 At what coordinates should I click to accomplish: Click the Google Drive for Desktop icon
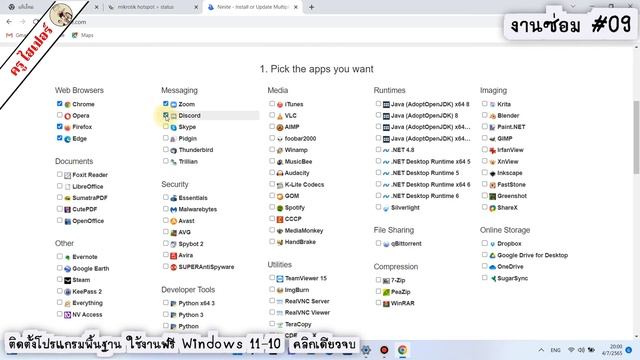(x=493, y=256)
